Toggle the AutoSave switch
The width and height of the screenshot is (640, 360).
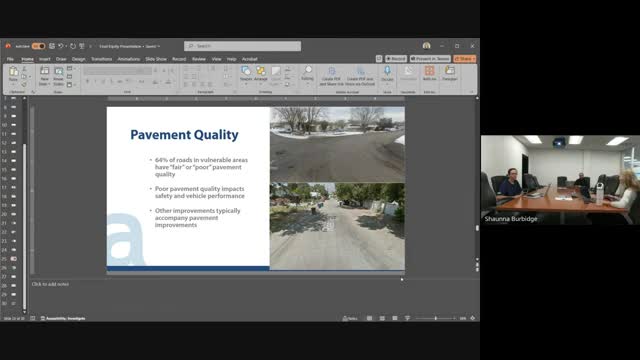[x=38, y=46]
